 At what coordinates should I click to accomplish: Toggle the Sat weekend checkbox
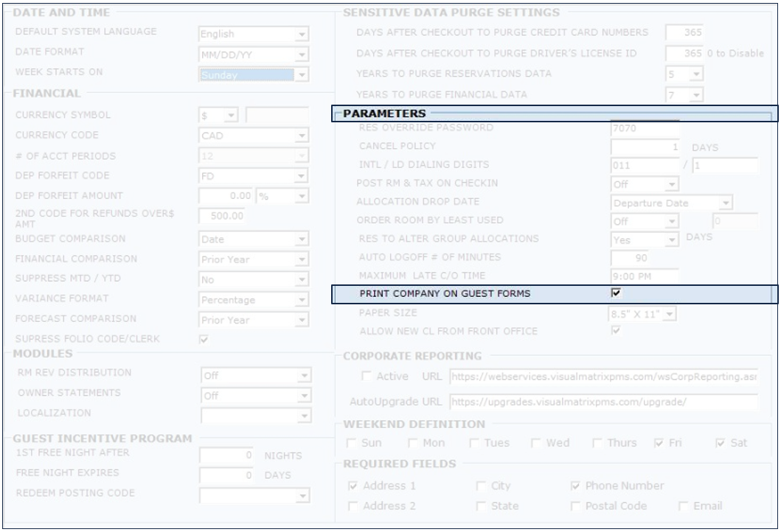(719, 443)
